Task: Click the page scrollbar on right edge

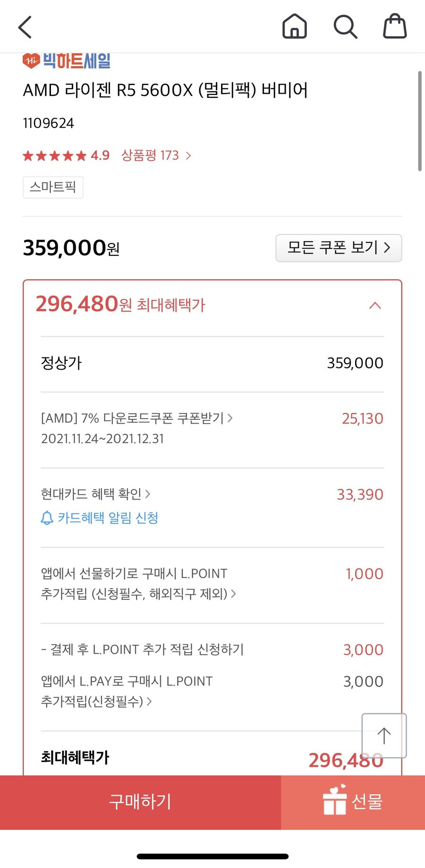Action: coord(419,121)
